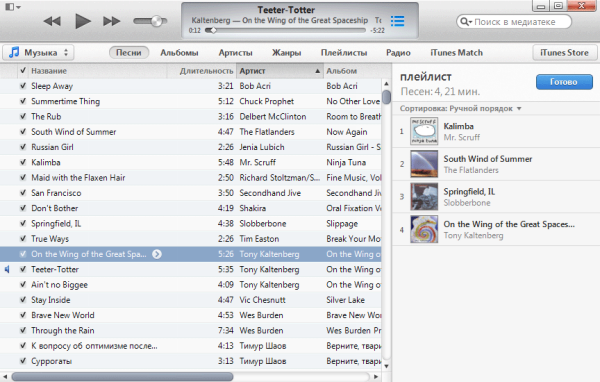The height and width of the screenshot is (382, 600).
Task: Click the arrow icon on the selected song row
Action: [x=157, y=254]
